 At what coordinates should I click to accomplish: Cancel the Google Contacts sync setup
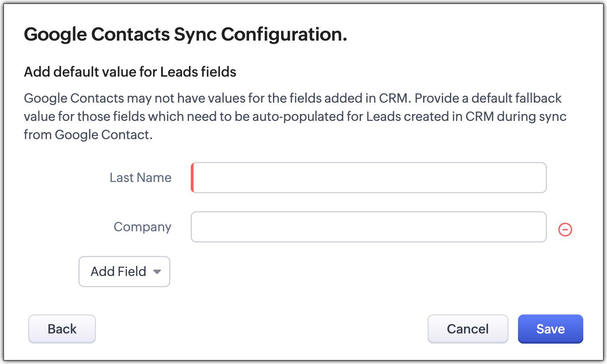coord(467,329)
